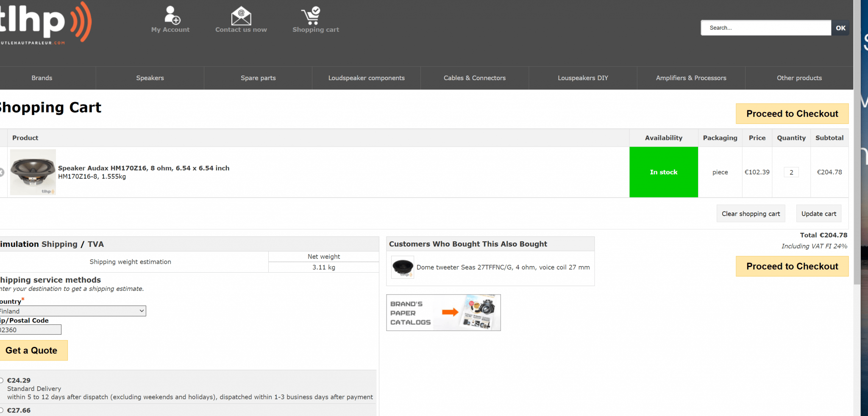Open the Other products menu
This screenshot has height=416, width=868.
tap(799, 78)
